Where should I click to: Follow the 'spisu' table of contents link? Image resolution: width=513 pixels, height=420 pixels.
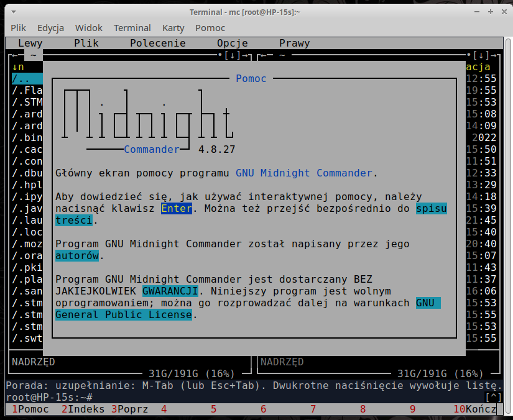tap(431, 209)
